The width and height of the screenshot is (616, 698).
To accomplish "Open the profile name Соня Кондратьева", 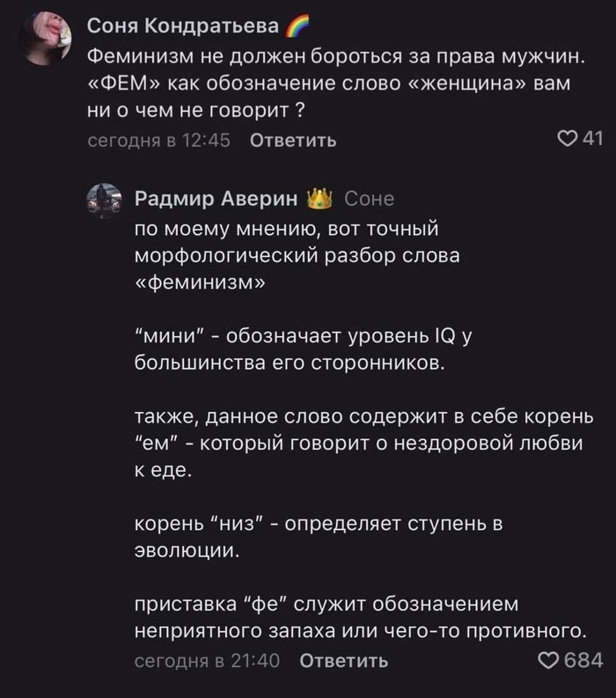I will [185, 28].
